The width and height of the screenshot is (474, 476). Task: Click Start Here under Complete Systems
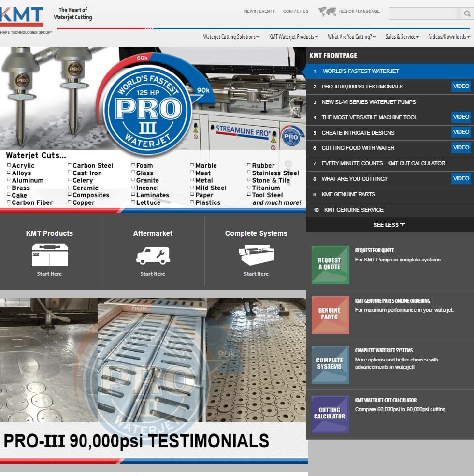(256, 274)
